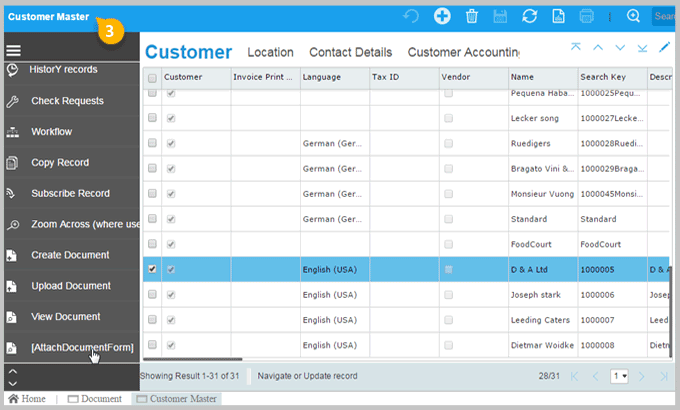Open Document tab at bottom

click(95, 399)
